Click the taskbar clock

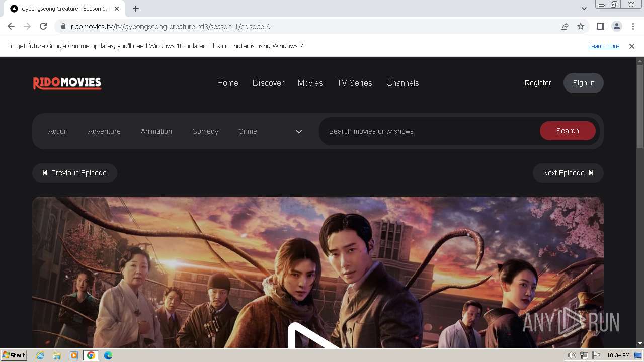point(618,355)
